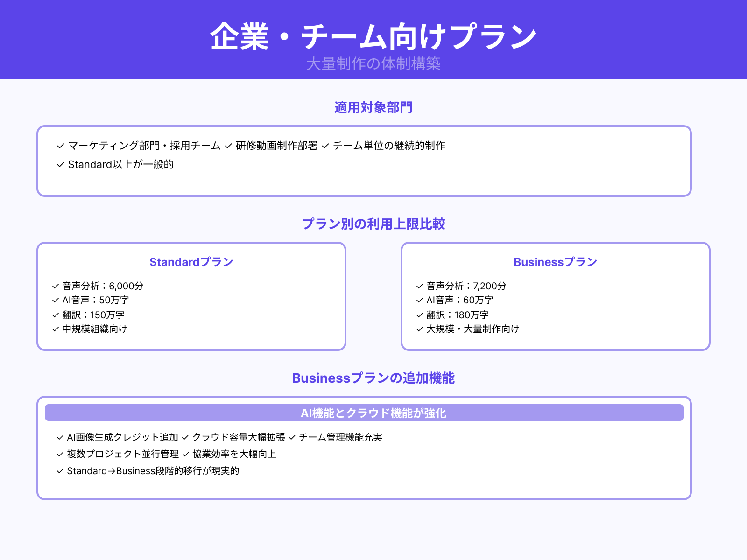Image resolution: width=747 pixels, height=560 pixels.
Task: Click the checkmark beside 研修動画制作部署
Action: click(x=227, y=146)
